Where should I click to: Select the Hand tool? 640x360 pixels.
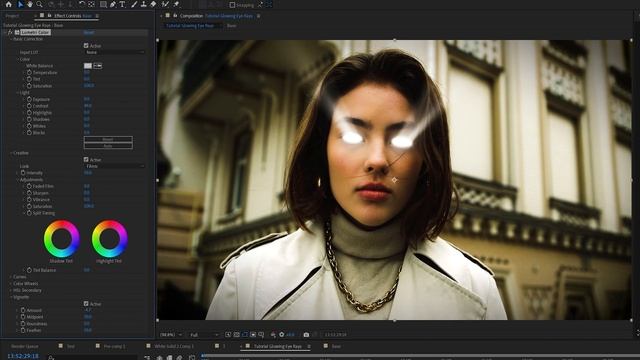[30, 4]
